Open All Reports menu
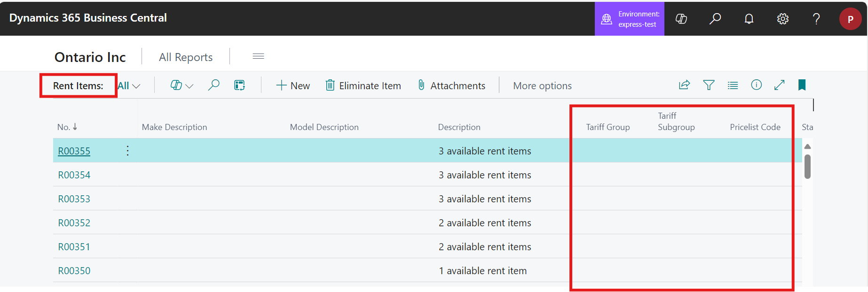This screenshot has width=868, height=292. pos(186,57)
